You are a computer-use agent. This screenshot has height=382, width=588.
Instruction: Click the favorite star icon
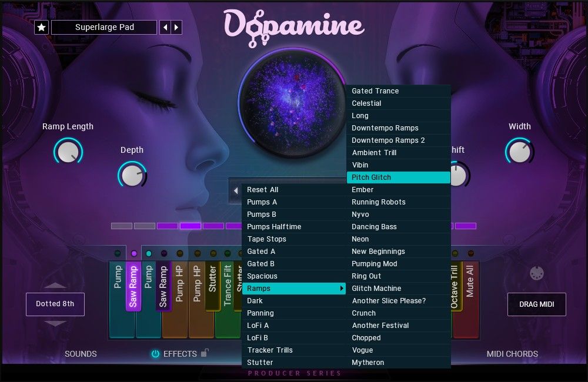(41, 28)
